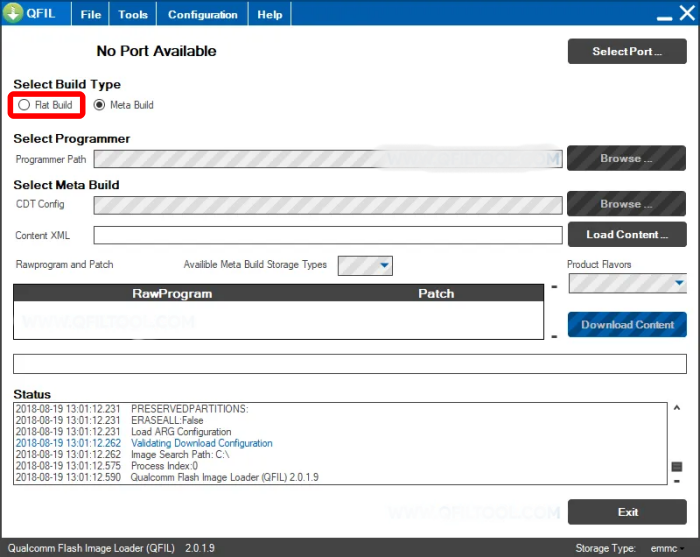700x557 pixels.
Task: Click the RawProgram column header
Action: 172,293
